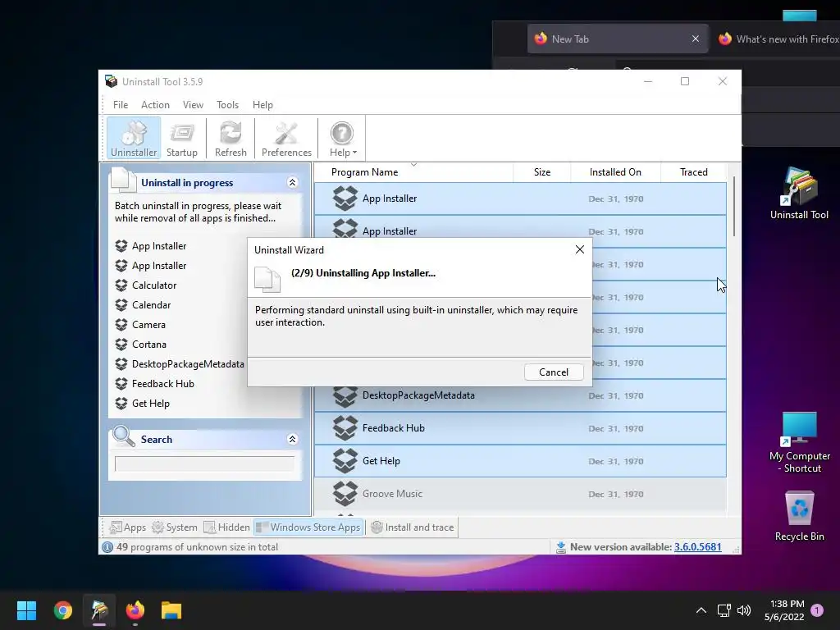Open the Action menu
Image resolution: width=840 pixels, height=630 pixels.
pyautogui.click(x=155, y=104)
